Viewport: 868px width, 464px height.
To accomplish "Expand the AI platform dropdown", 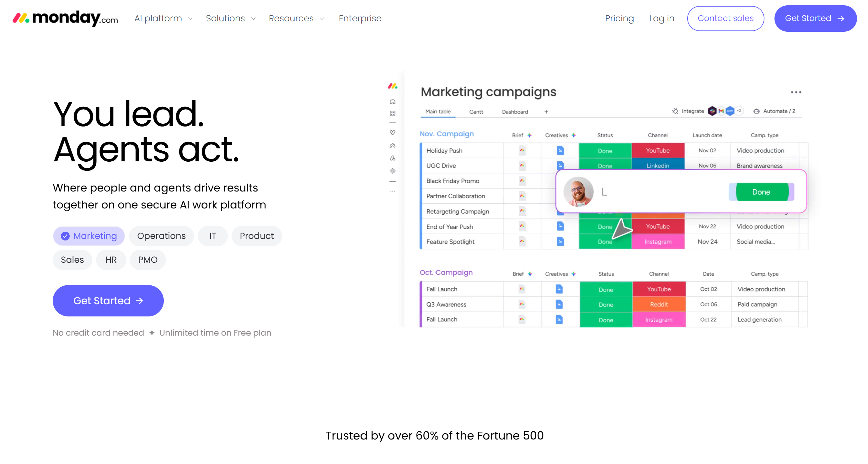I will tap(163, 18).
